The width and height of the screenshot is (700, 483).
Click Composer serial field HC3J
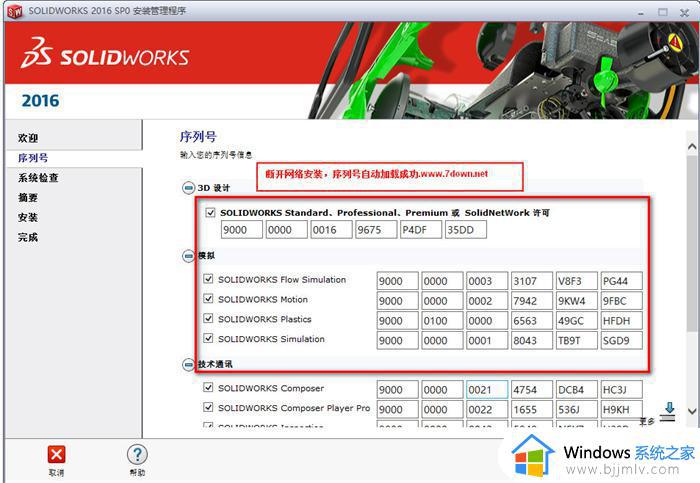[x=621, y=389]
